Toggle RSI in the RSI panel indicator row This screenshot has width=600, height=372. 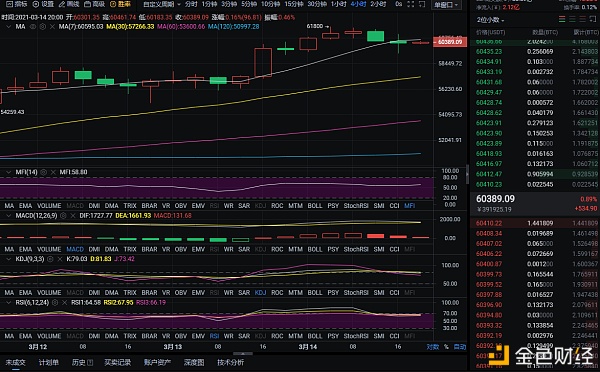point(214,336)
